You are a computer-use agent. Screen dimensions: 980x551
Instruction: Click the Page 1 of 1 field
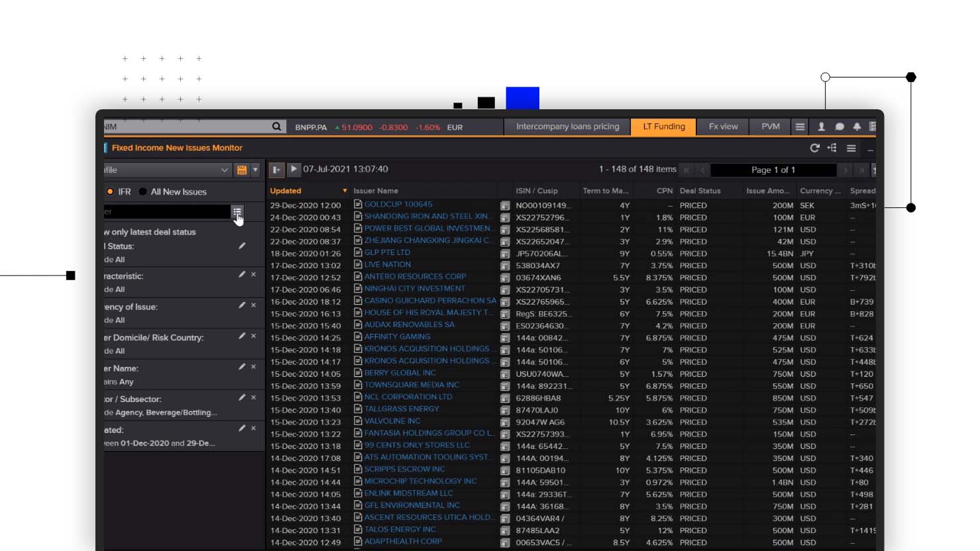click(x=773, y=170)
